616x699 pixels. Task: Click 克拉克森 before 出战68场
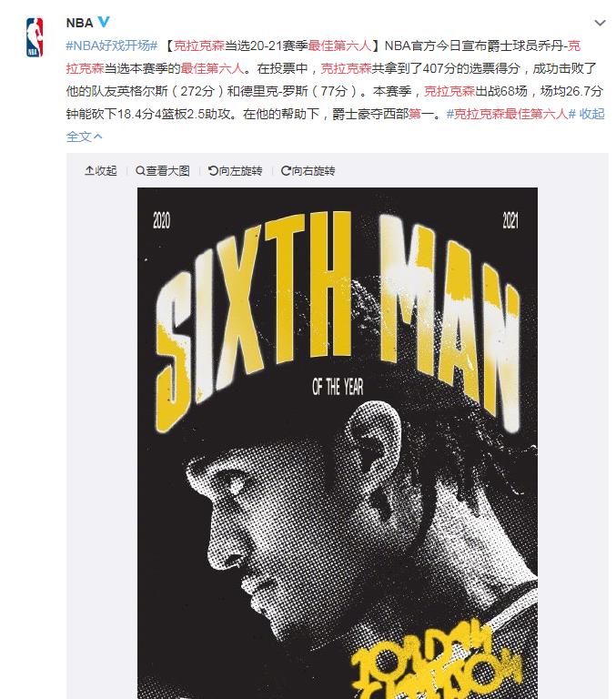point(449,91)
